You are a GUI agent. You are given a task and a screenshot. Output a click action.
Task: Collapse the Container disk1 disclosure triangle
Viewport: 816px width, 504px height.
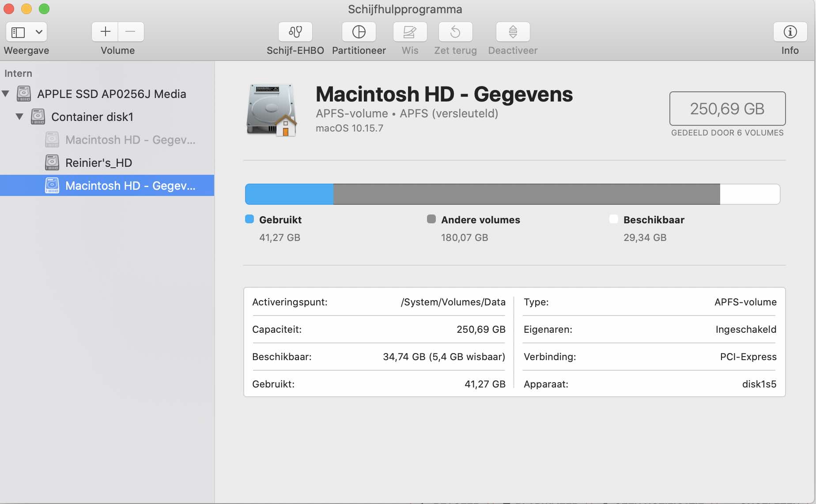pyautogui.click(x=19, y=117)
